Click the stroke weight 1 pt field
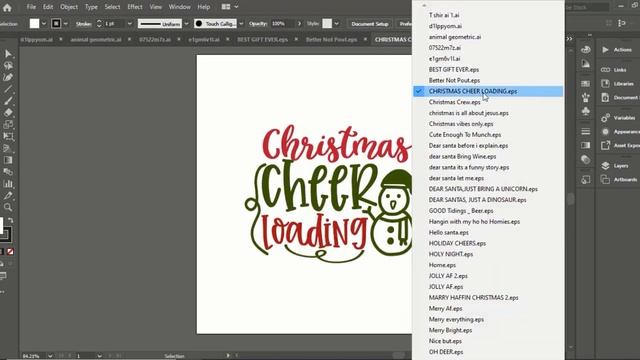The width and height of the screenshot is (640, 360). point(114,24)
